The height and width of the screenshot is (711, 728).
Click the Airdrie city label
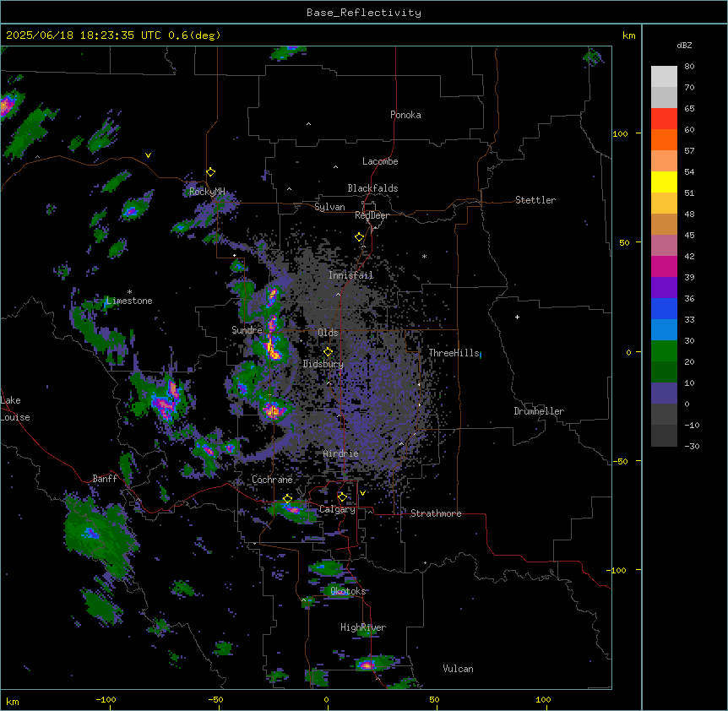coord(340,453)
